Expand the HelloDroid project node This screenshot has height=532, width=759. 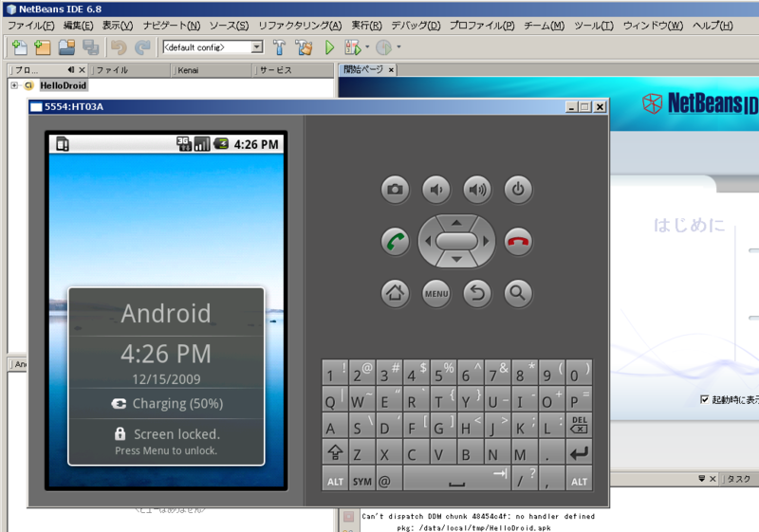pos(14,85)
